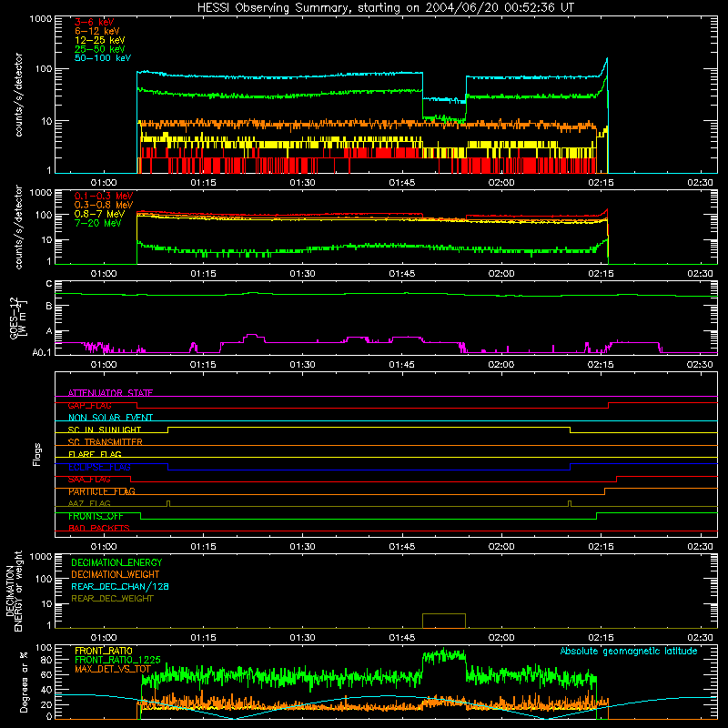Click the 7-20 MeV legend entry
The height and width of the screenshot is (728, 728).
click(x=97, y=223)
